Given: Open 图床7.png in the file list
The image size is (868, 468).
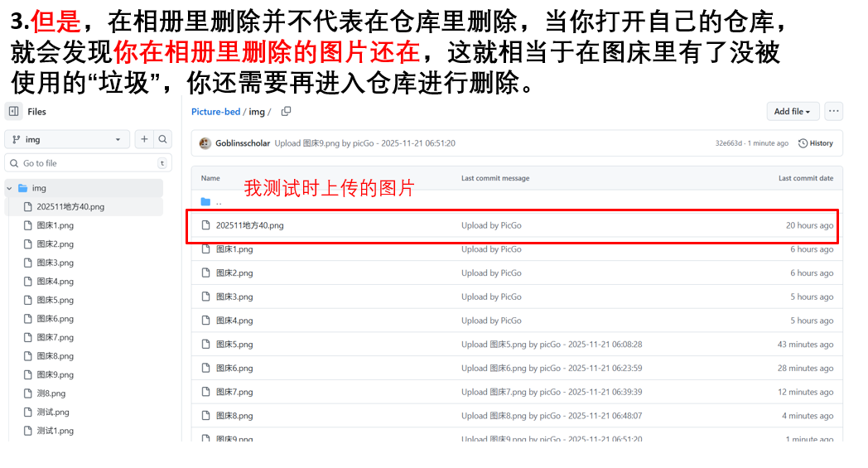Looking at the screenshot, I should coord(234,392).
